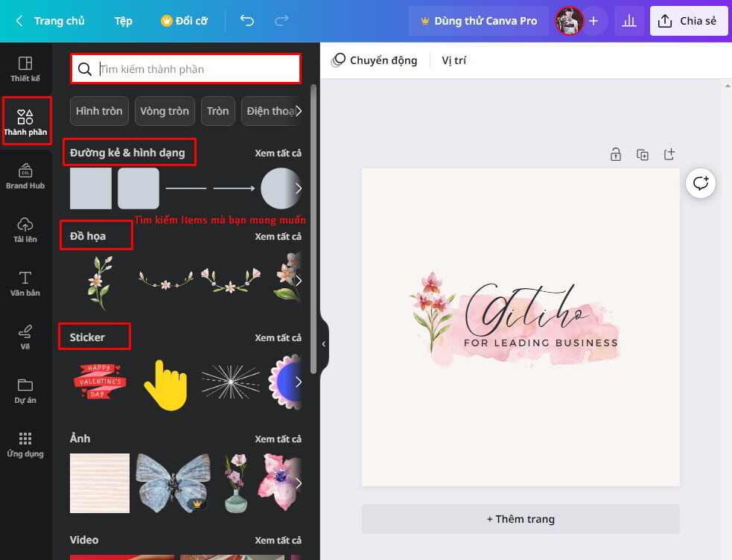Click the element search input field
Viewport: 732px width, 560px height.
(185, 69)
